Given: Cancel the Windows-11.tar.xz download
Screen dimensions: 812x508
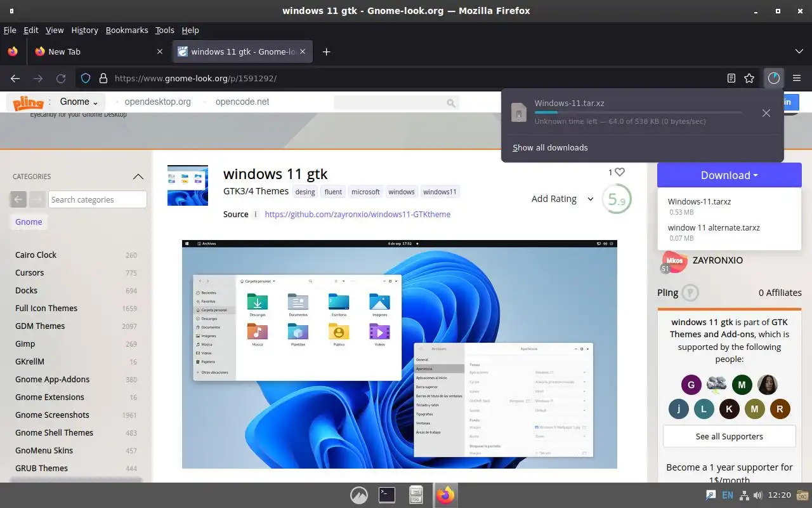Looking at the screenshot, I should [766, 112].
